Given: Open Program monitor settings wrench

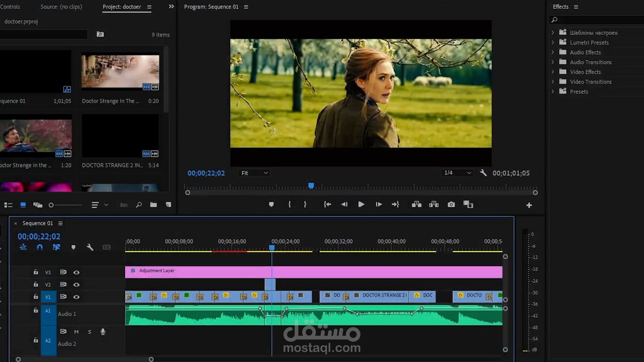Looking at the screenshot, I should 483,173.
